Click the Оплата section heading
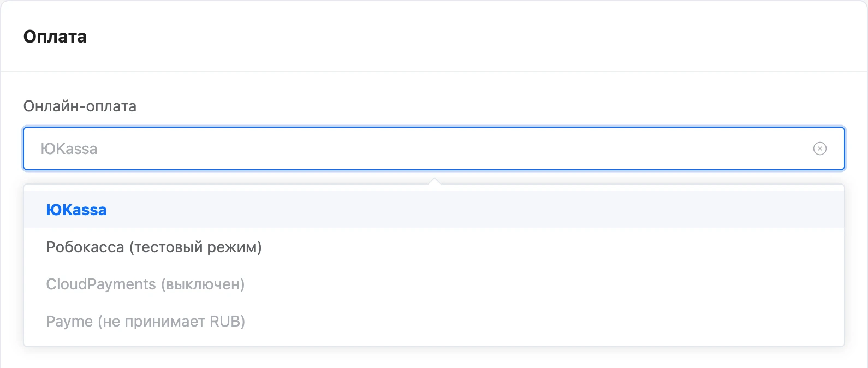 pyautogui.click(x=55, y=37)
